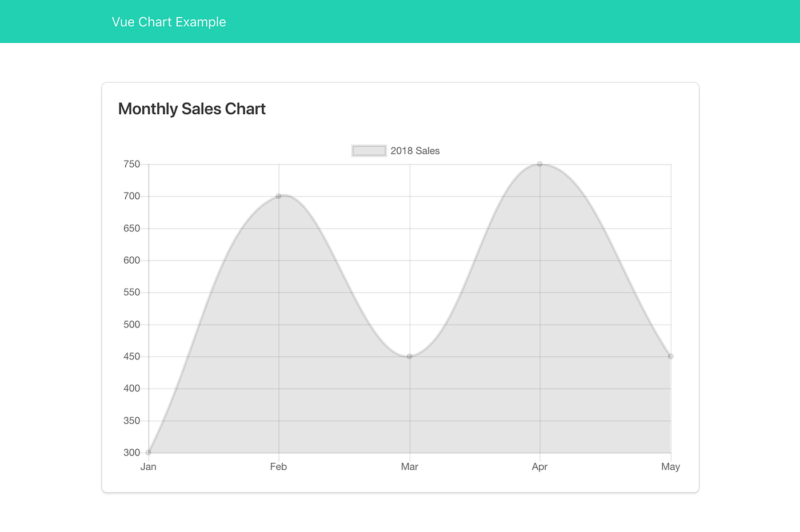The height and width of the screenshot is (532, 800).
Task: Click the May data point on the line
Action: tap(670, 356)
